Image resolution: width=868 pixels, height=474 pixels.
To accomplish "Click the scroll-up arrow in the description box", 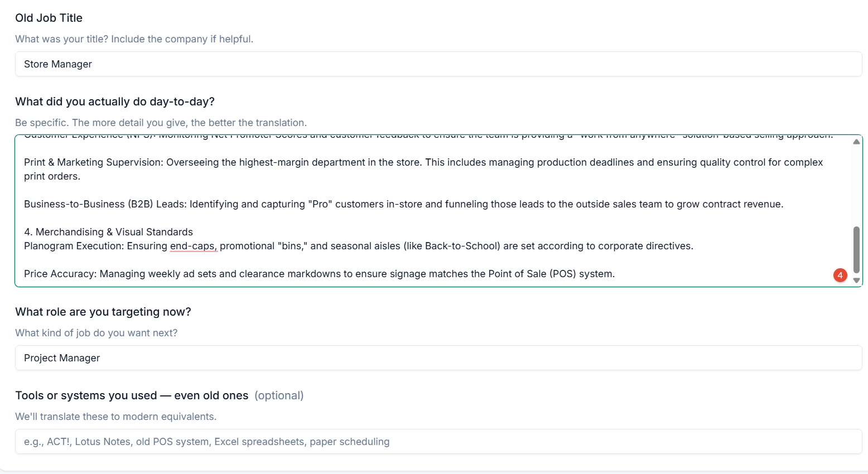I will (857, 141).
